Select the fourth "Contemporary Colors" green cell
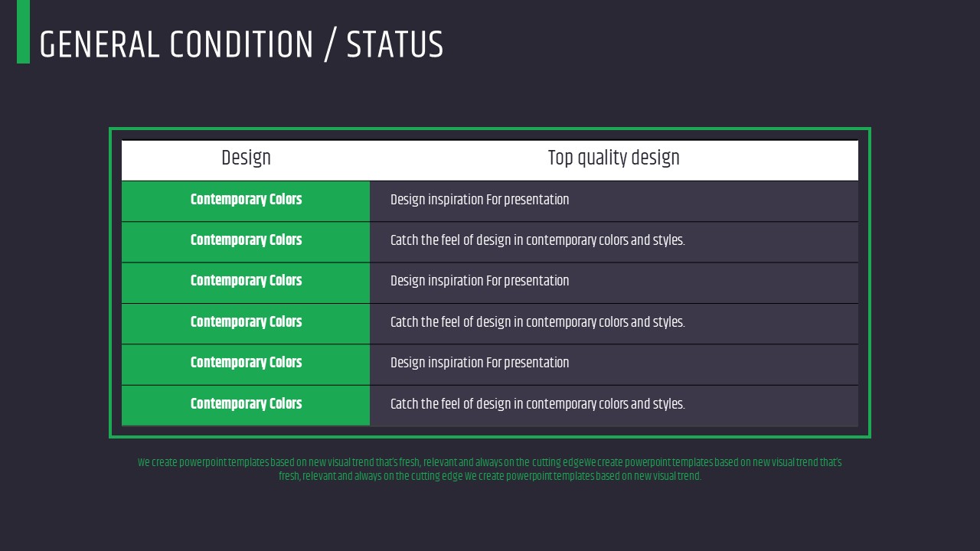 (246, 322)
